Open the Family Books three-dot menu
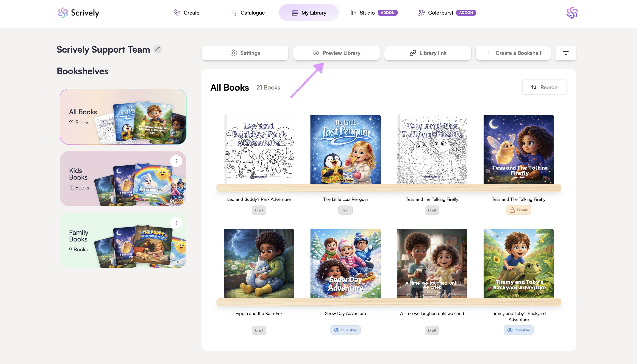Screen dimensions: 637x364 coord(176,223)
